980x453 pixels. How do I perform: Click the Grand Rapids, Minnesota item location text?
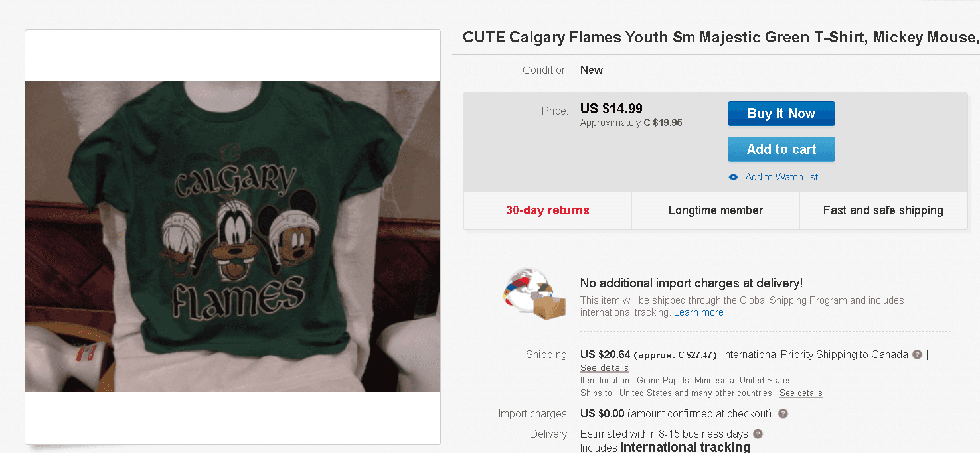(x=714, y=381)
